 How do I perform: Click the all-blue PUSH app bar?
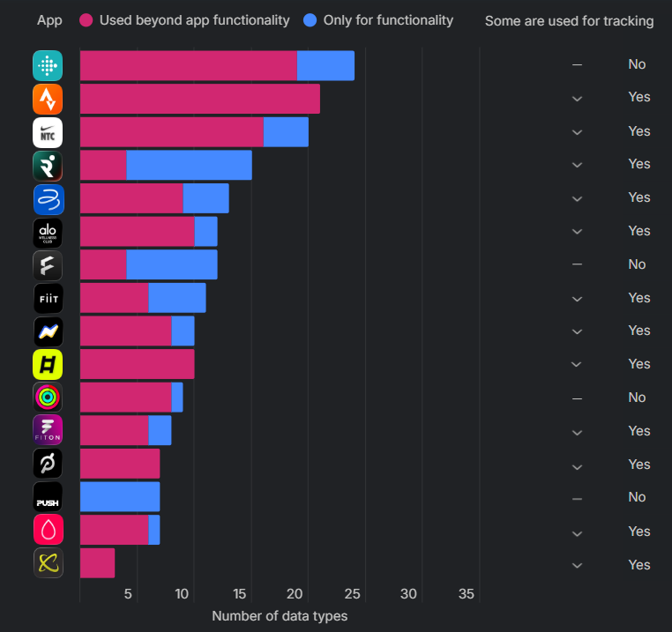coord(120,497)
